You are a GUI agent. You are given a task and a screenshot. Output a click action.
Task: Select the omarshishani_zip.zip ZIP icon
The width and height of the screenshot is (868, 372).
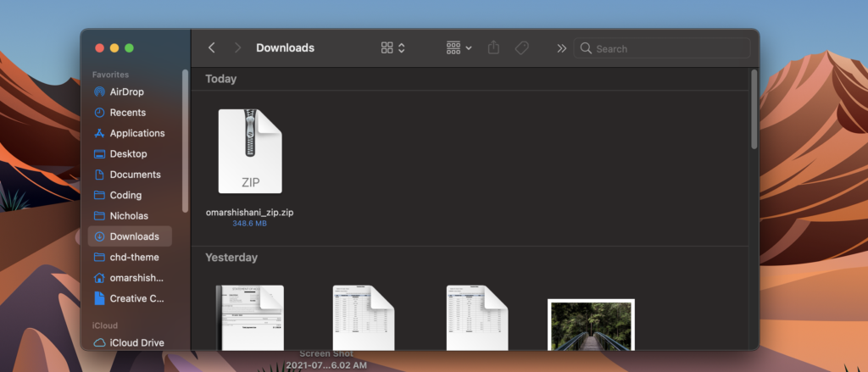[250, 151]
